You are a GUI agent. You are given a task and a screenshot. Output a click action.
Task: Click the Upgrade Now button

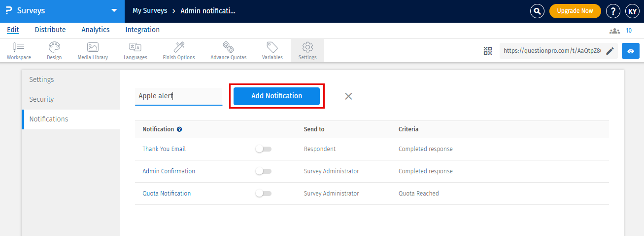pos(575,11)
